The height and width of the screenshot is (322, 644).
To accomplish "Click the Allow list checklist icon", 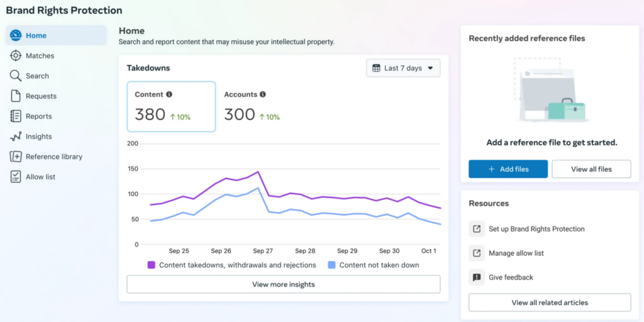I will tap(16, 177).
